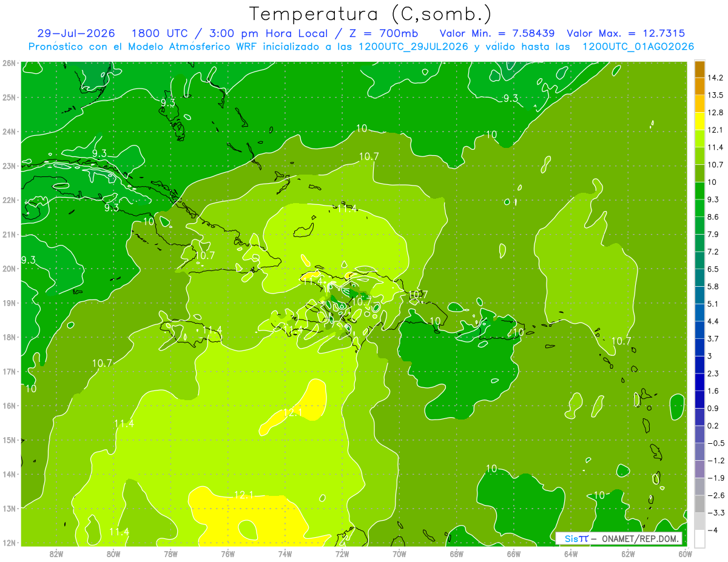Pick the dark blue swatch between 2.3 and 3
Image resolution: width=728 pixels, height=562 pixels.
coord(699,364)
